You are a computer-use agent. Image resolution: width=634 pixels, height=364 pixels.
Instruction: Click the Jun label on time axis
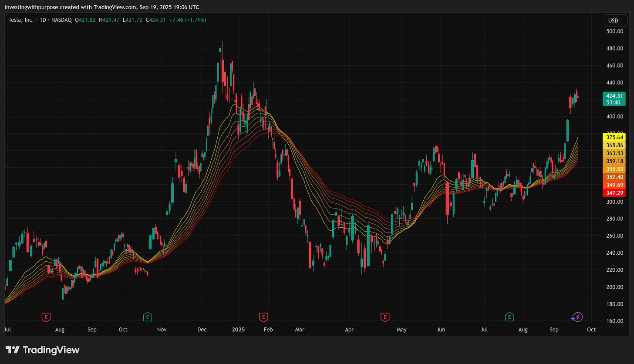click(x=441, y=330)
